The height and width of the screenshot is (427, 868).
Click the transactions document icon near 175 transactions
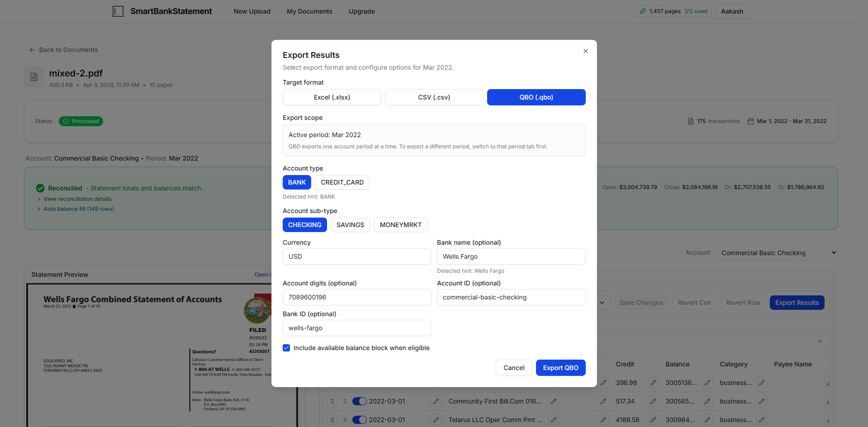coord(690,121)
